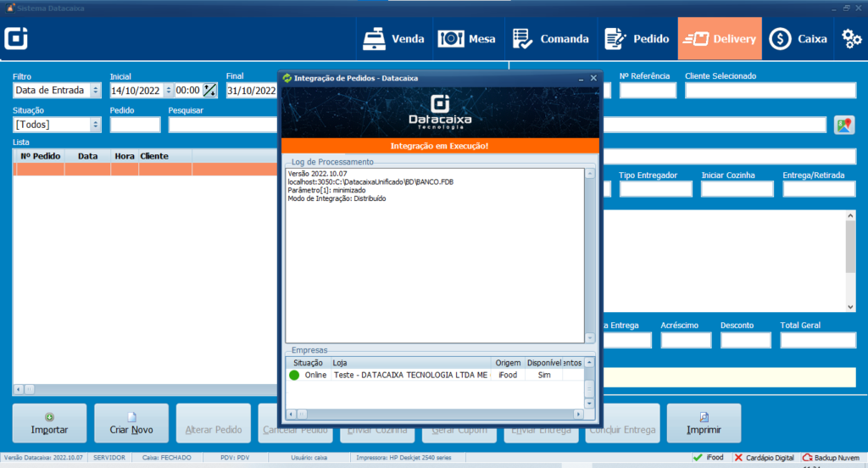Open the Comanda section
The height and width of the screenshot is (468, 868).
[551, 38]
